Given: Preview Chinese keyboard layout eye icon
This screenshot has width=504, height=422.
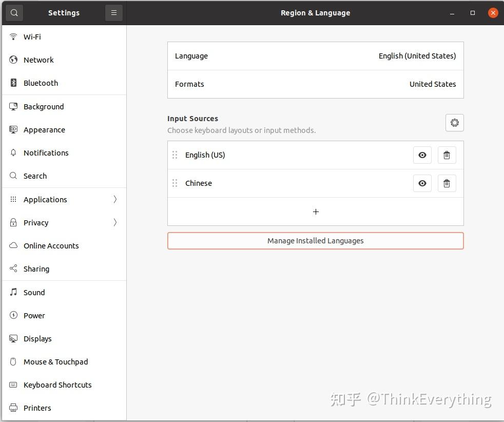Looking at the screenshot, I should coord(422,183).
